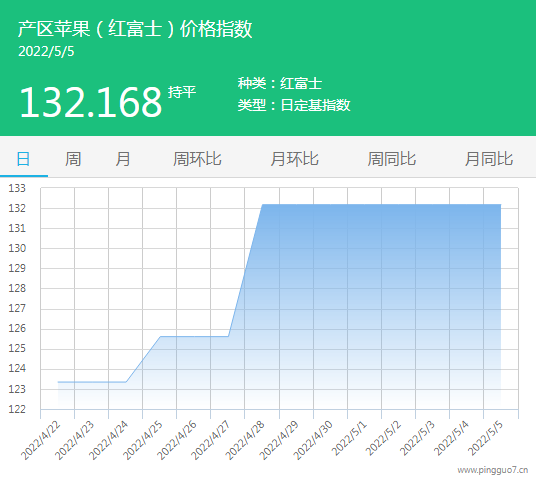Switch to the 月环比 tab
536x479 pixels.
click(295, 159)
